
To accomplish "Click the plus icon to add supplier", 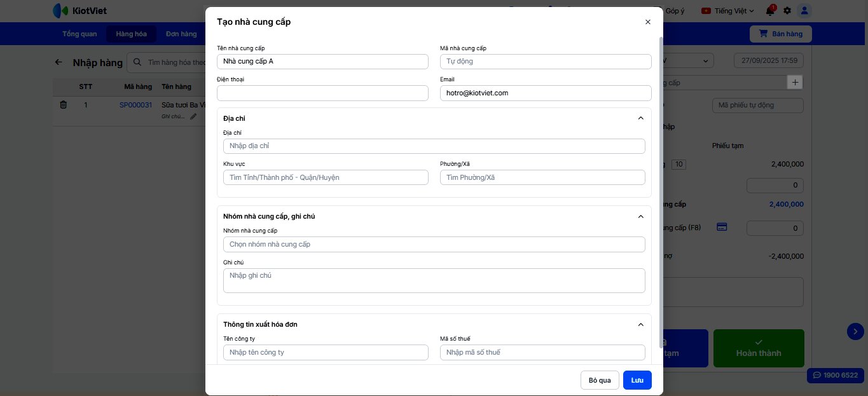I will tap(795, 83).
